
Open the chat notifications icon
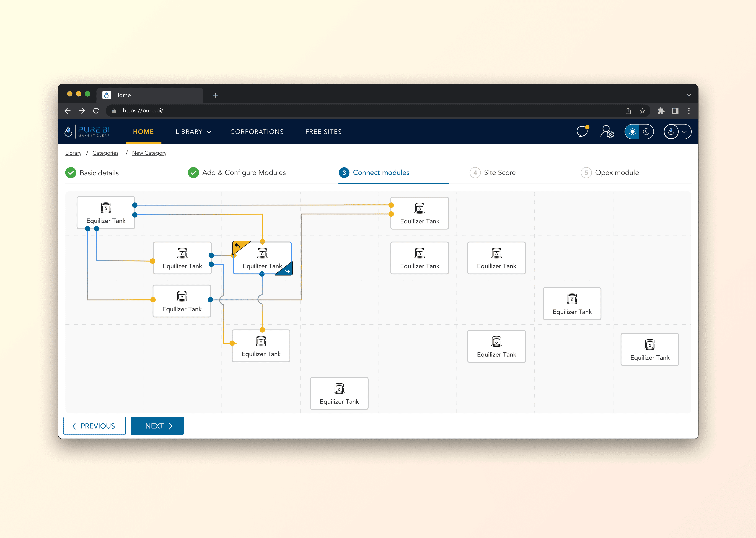[x=582, y=131]
